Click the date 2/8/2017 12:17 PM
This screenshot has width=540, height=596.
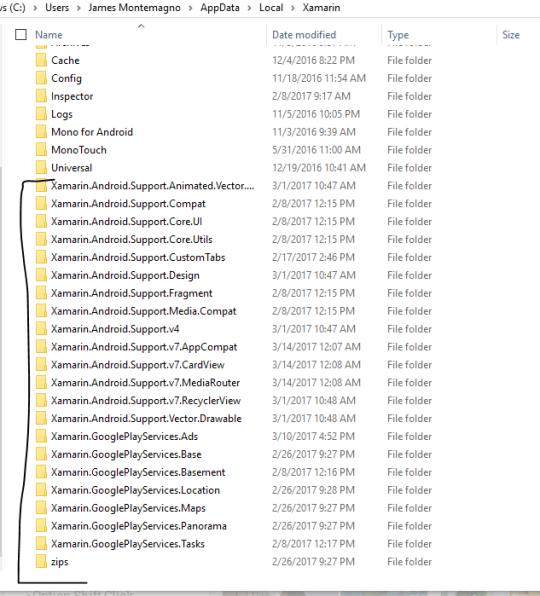(x=313, y=544)
